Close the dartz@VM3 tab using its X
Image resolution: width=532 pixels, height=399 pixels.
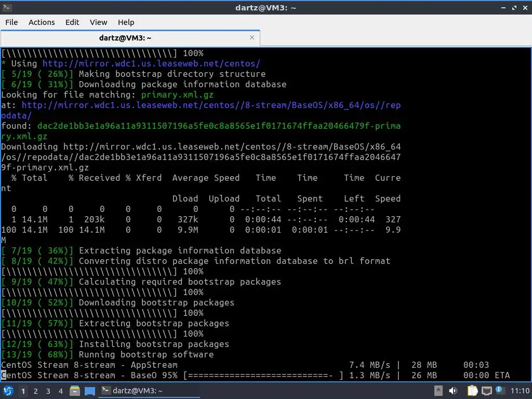252,37
